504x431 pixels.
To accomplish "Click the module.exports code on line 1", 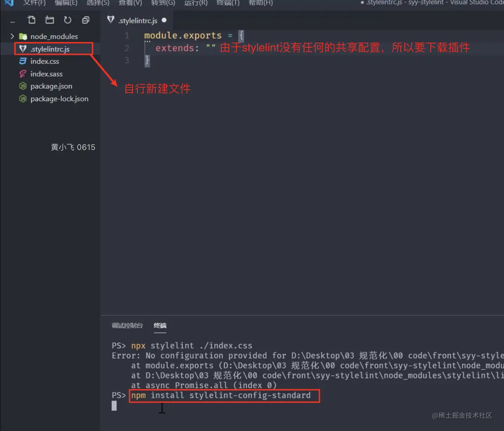I will tap(183, 36).
